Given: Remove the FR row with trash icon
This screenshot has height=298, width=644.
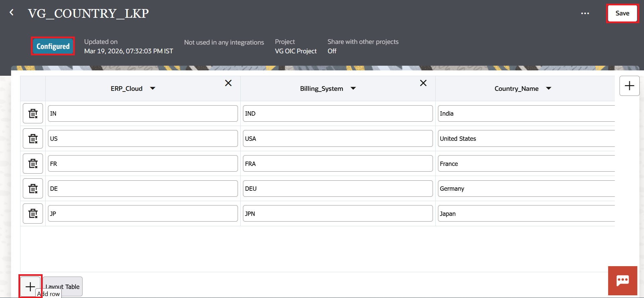Looking at the screenshot, I should coord(33,164).
